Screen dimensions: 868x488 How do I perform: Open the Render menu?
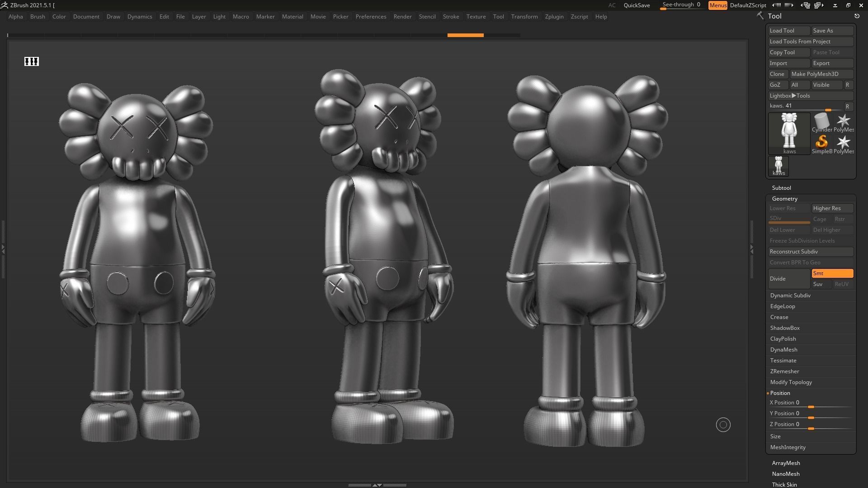coord(402,17)
